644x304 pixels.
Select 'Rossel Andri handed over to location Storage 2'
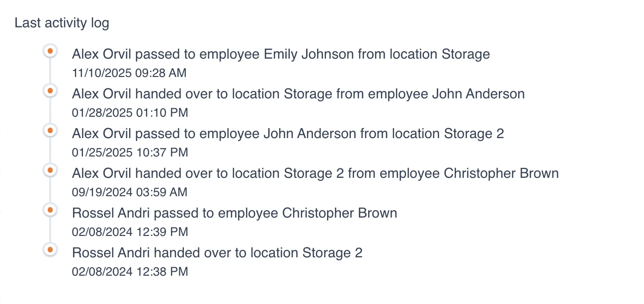click(x=218, y=253)
